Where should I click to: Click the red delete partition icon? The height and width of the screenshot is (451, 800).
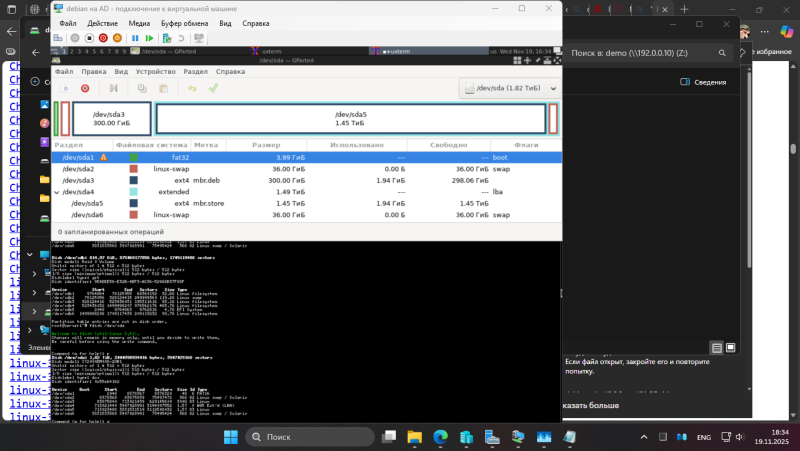(85, 89)
